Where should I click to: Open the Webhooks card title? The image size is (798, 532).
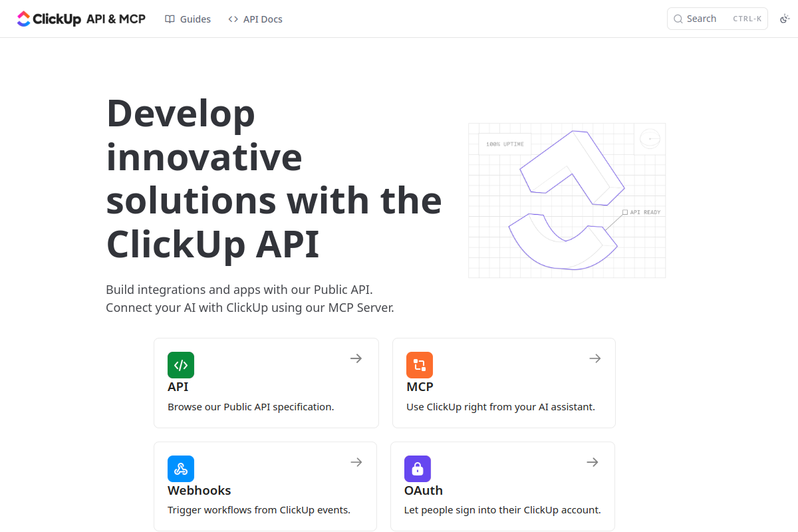pyautogui.click(x=199, y=490)
